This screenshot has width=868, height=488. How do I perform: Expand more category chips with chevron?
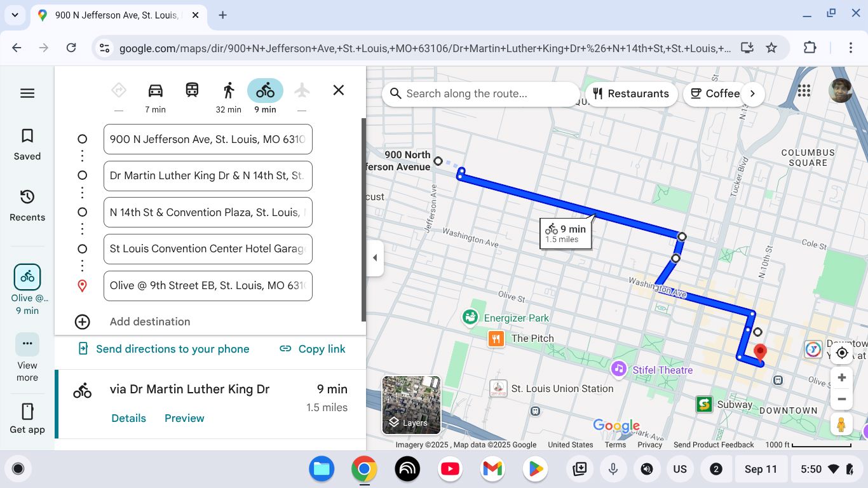pos(752,93)
